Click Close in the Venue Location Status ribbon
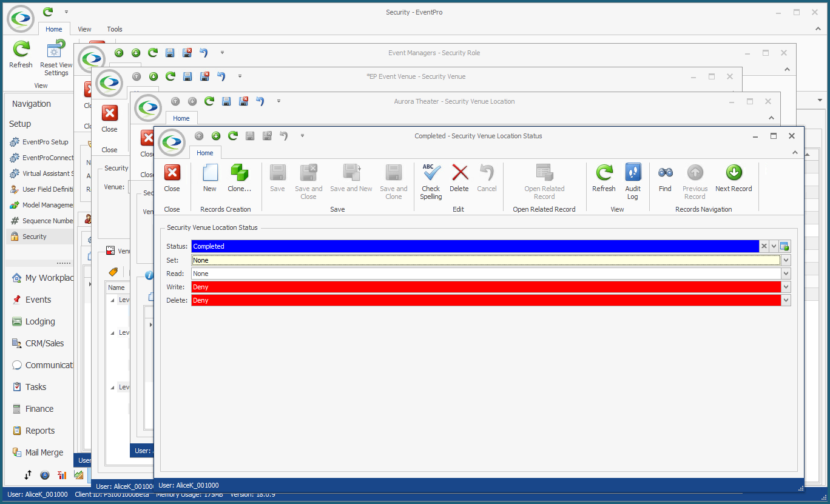This screenshot has height=504, width=830. tap(172, 179)
